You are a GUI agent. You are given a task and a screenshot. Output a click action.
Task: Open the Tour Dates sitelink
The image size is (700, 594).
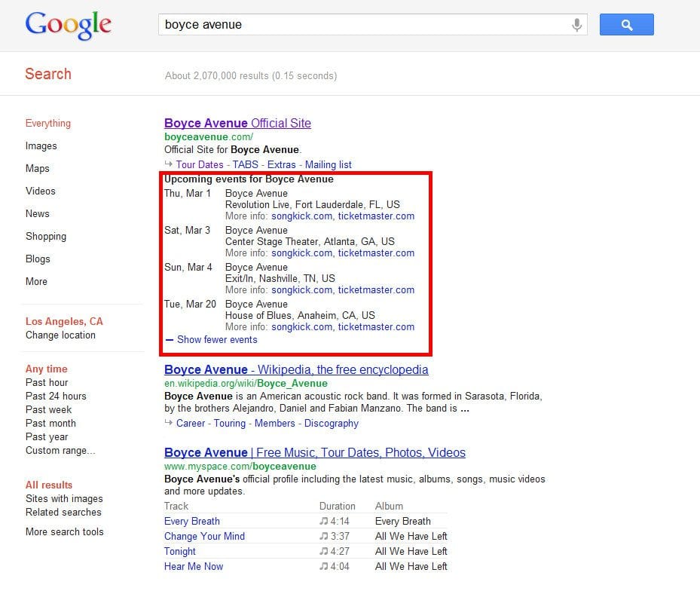click(x=200, y=165)
